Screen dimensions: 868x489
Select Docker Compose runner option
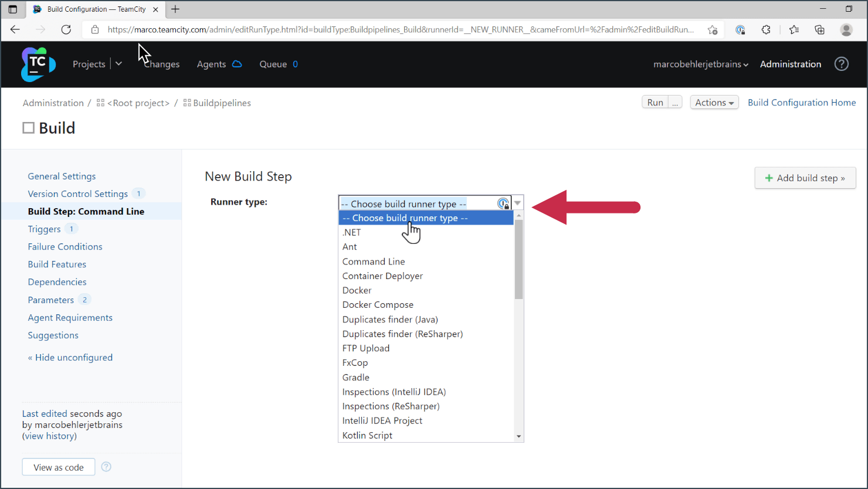point(378,305)
